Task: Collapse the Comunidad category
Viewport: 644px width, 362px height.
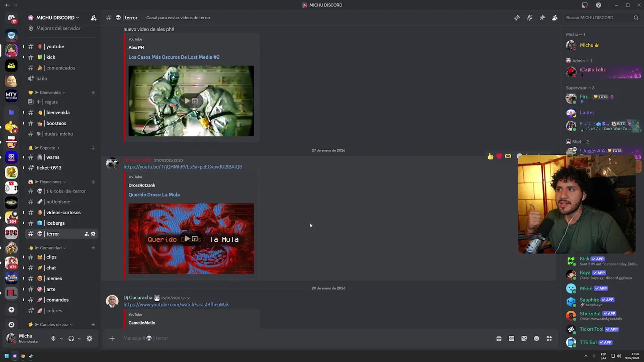Action: (50, 248)
